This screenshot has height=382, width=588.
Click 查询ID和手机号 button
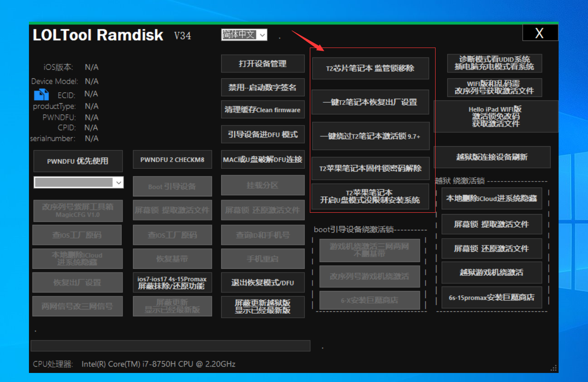click(x=263, y=235)
